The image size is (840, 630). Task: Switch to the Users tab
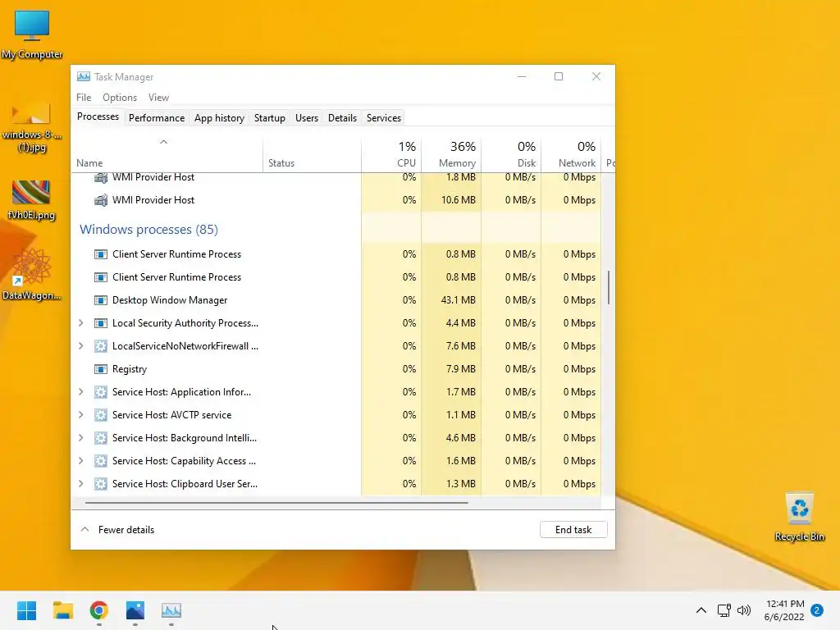coord(307,118)
